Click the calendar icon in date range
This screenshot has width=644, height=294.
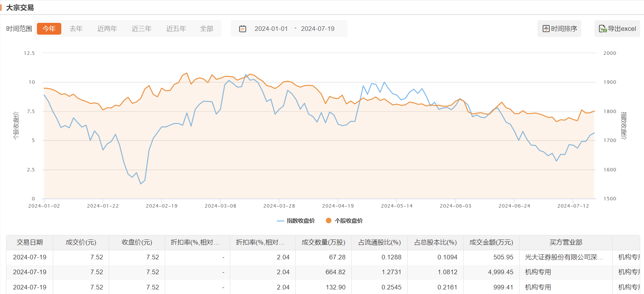[x=242, y=29]
